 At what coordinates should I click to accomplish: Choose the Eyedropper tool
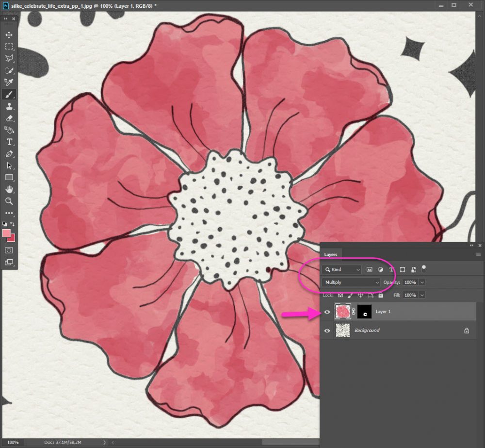pos(9,82)
